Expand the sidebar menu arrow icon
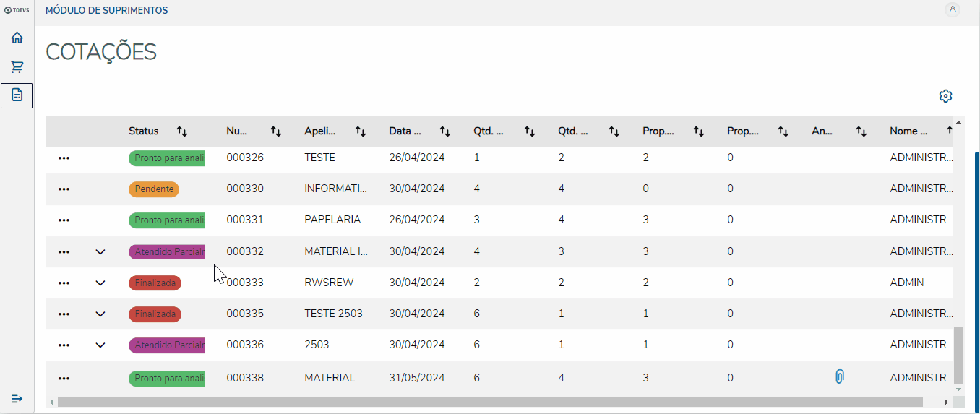980x414 pixels. [17, 399]
